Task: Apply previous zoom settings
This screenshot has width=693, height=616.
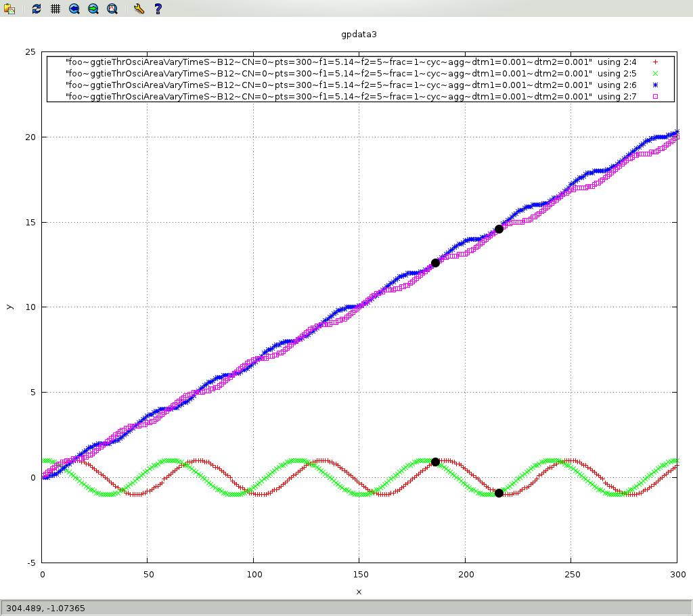Action: point(74,9)
